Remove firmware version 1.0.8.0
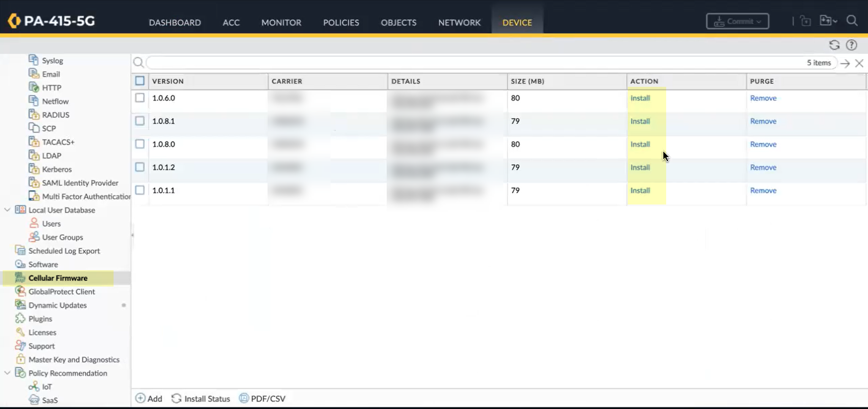This screenshot has height=409, width=868. point(763,144)
